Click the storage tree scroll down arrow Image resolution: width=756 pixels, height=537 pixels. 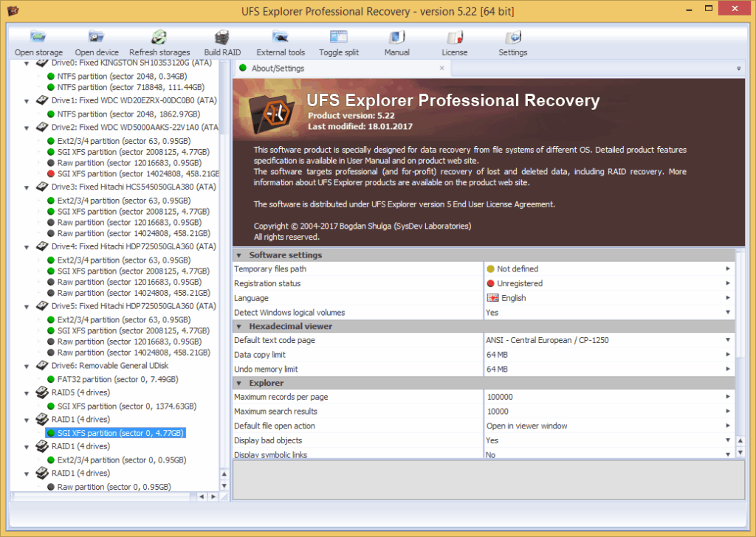[x=224, y=485]
